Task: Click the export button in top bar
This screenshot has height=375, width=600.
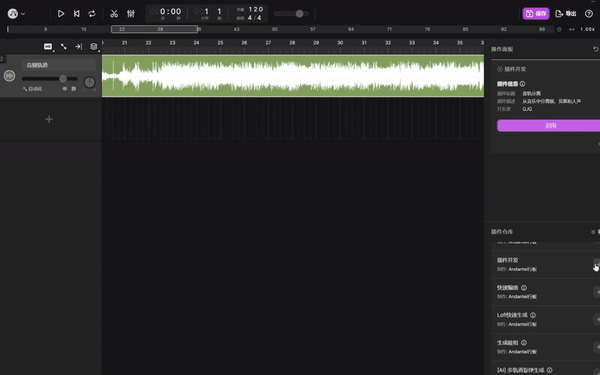Action: pos(566,14)
